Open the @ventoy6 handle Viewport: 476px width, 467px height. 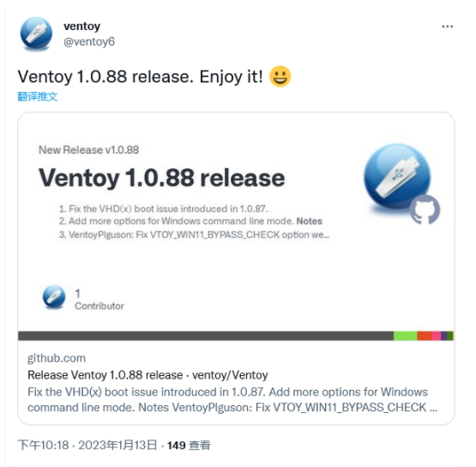89,41
